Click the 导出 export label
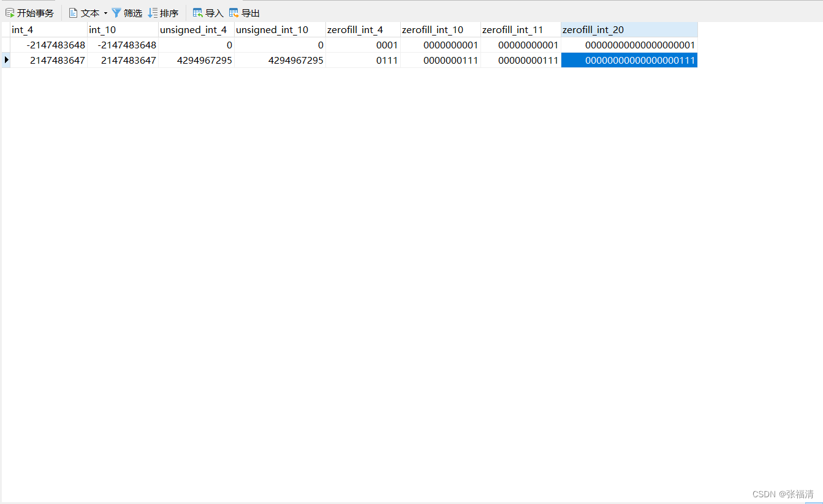This screenshot has width=823, height=504. [x=251, y=13]
